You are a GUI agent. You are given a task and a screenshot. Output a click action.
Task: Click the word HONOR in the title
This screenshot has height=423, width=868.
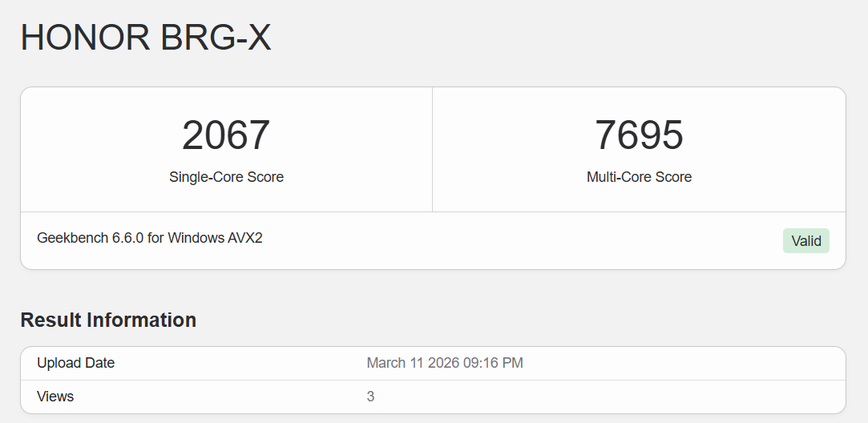click(84, 38)
